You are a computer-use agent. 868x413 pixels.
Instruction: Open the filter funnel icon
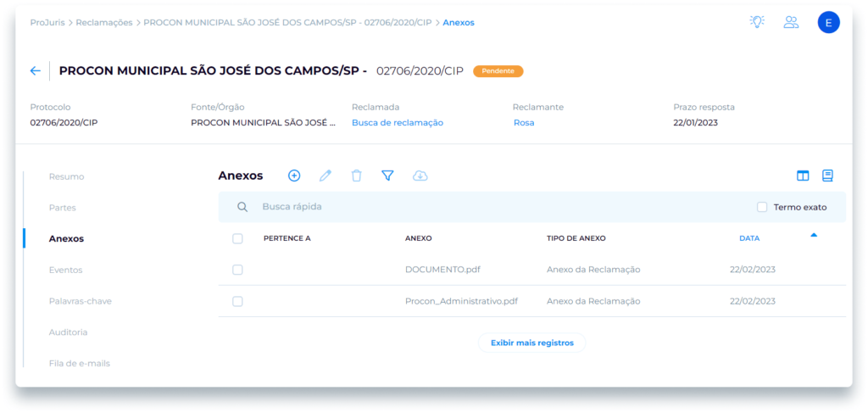[x=387, y=176]
